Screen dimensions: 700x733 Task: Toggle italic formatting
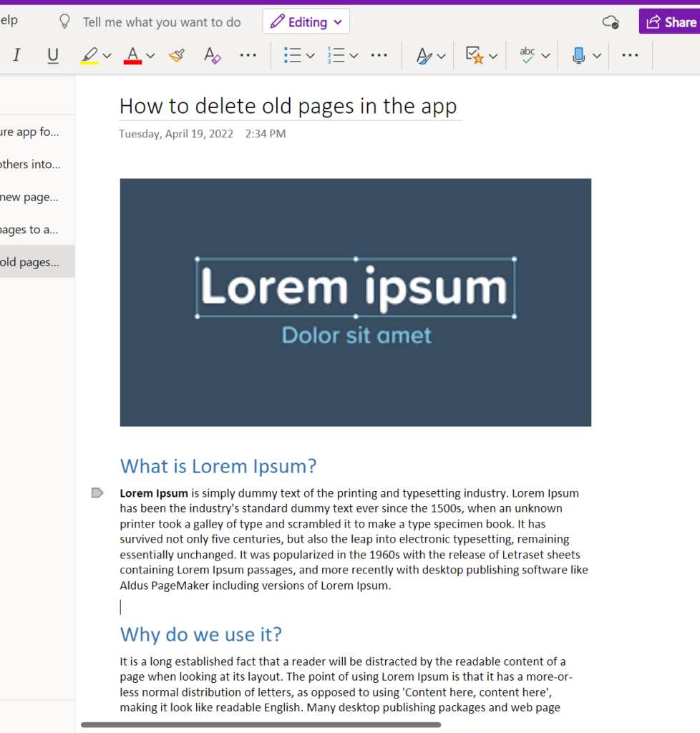(x=17, y=55)
